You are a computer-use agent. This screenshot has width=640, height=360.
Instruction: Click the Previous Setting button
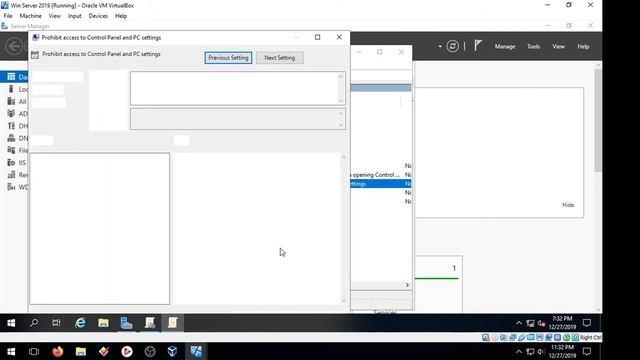click(228, 58)
